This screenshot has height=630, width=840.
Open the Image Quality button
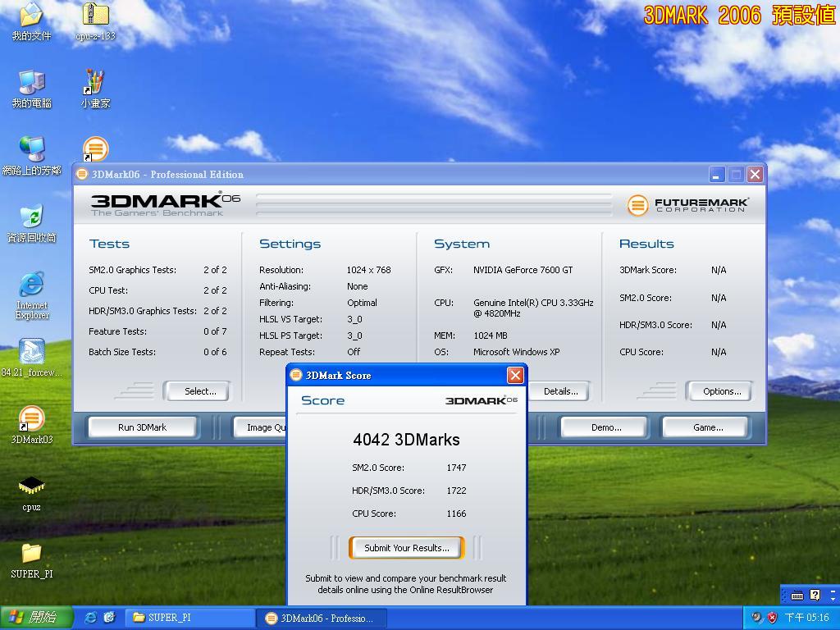click(x=261, y=427)
